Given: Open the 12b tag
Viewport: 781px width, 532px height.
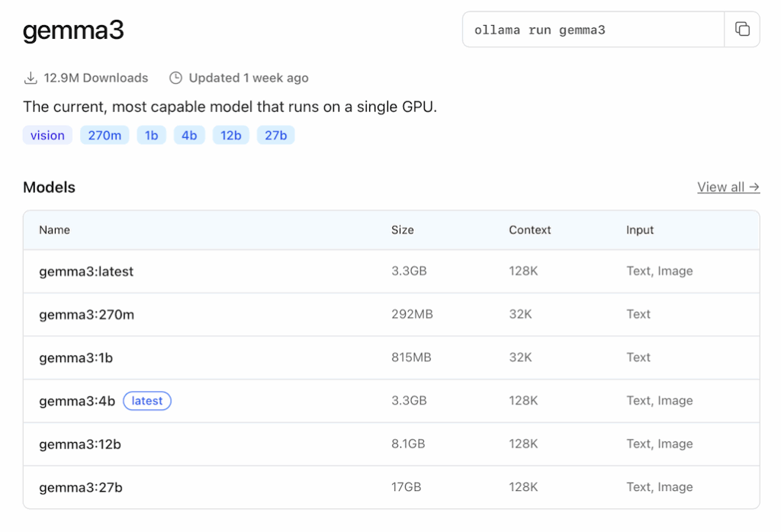Looking at the screenshot, I should [x=230, y=136].
